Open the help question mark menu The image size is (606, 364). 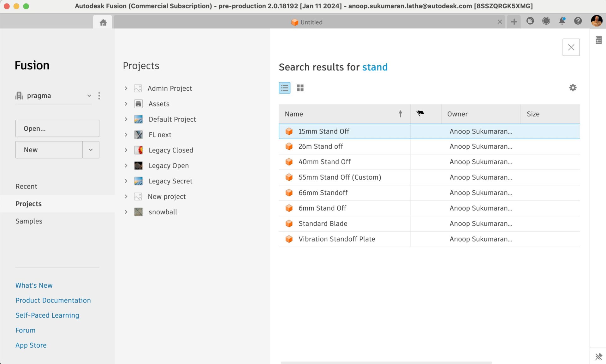578,21
